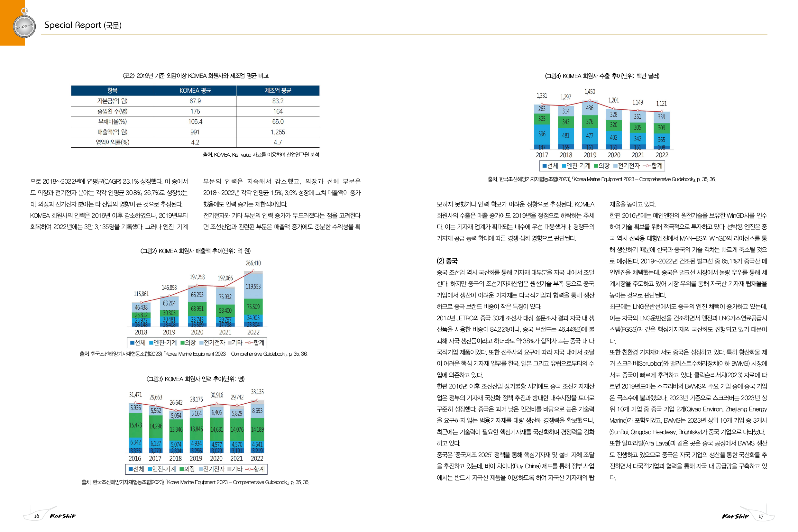This screenshot has width=798, height=532.
Task: Click the 1,121 total label in 그림4
Action: (661, 104)
